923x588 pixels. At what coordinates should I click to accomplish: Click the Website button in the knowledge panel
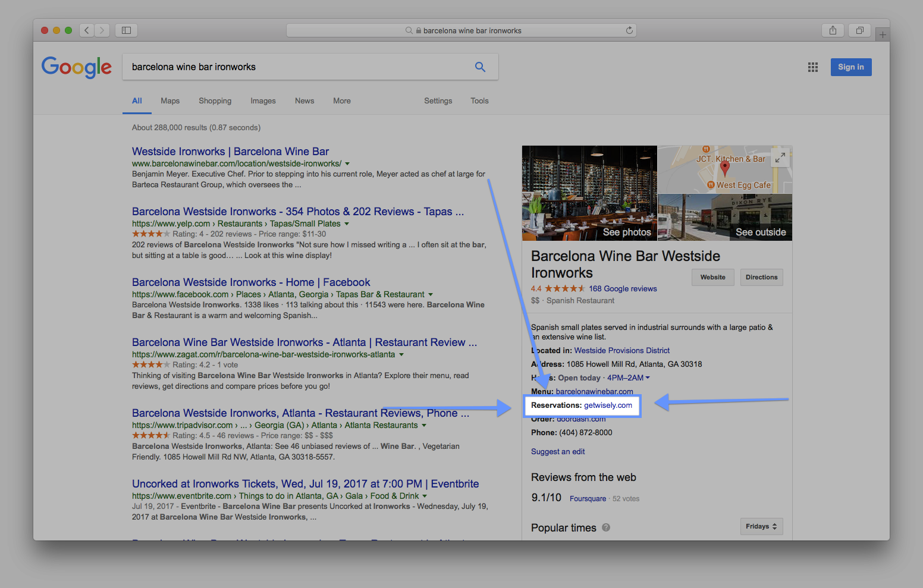pos(713,277)
